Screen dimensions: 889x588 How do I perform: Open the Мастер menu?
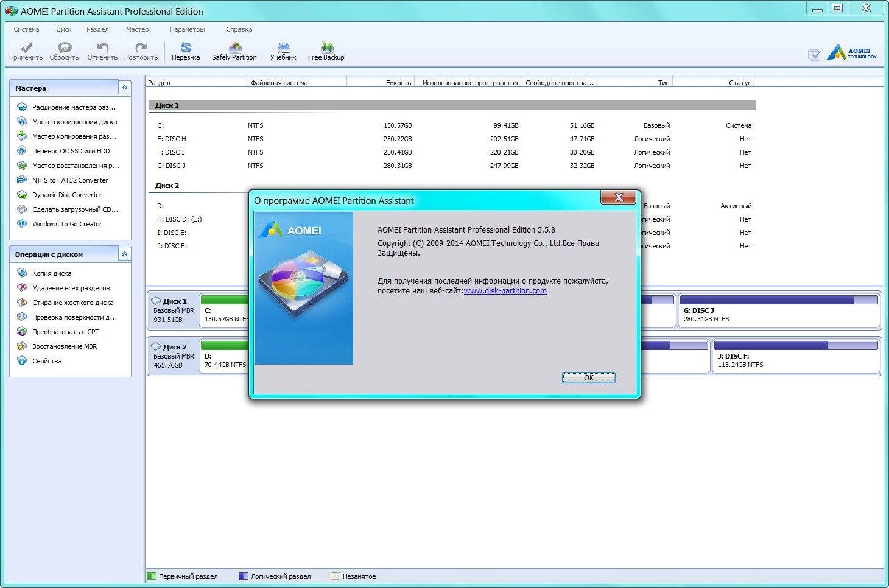(137, 29)
